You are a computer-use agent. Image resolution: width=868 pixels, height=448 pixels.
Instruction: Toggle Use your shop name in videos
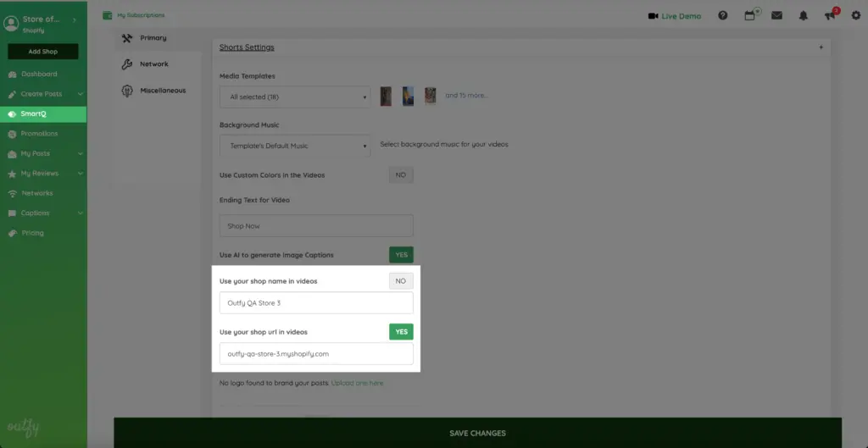point(401,281)
